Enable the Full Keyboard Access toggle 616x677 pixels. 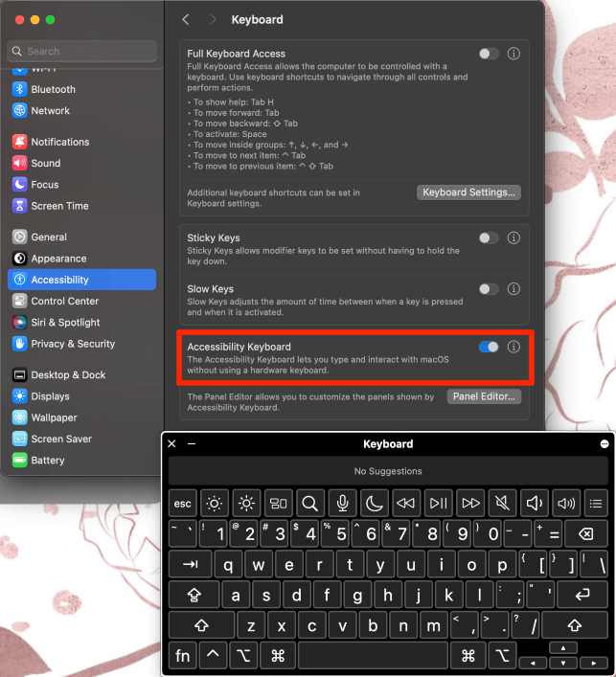click(x=489, y=54)
